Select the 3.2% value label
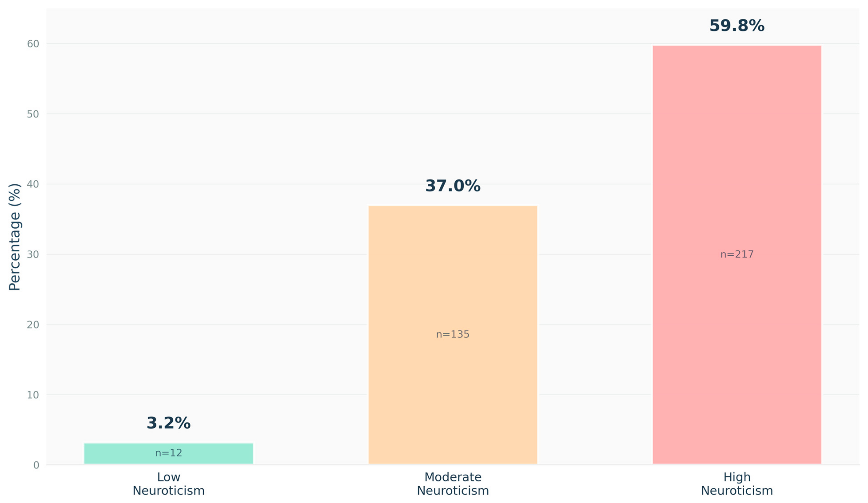868x503 pixels. pos(168,423)
